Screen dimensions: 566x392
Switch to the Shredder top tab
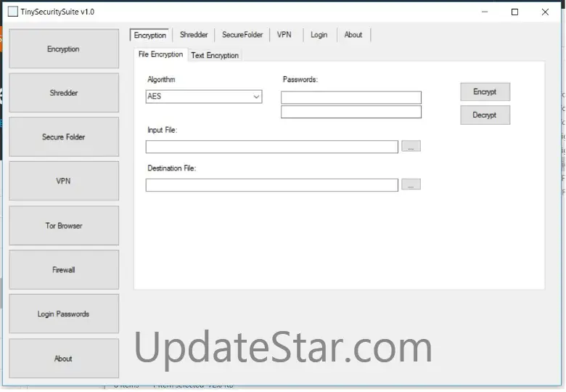click(x=194, y=35)
